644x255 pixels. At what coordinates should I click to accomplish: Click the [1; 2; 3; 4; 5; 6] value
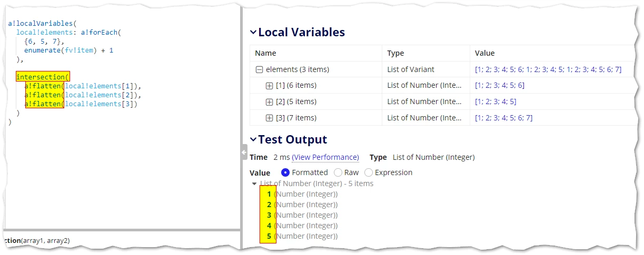(500, 86)
